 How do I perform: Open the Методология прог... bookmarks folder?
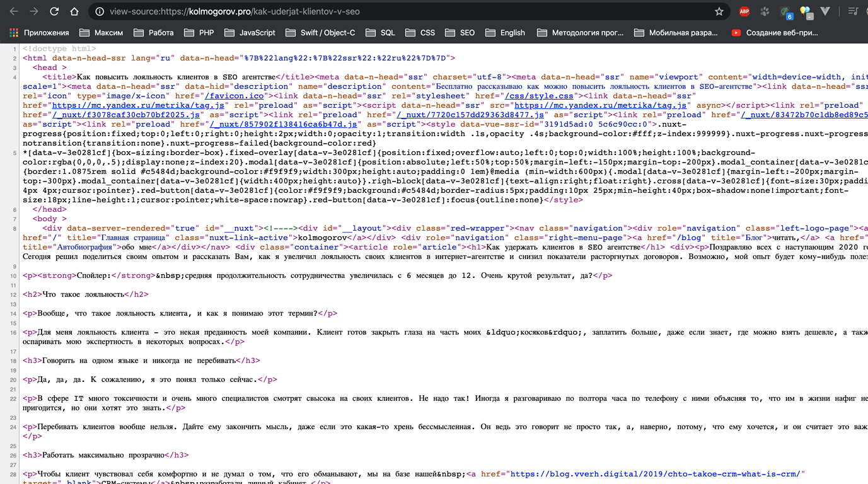tap(581, 33)
